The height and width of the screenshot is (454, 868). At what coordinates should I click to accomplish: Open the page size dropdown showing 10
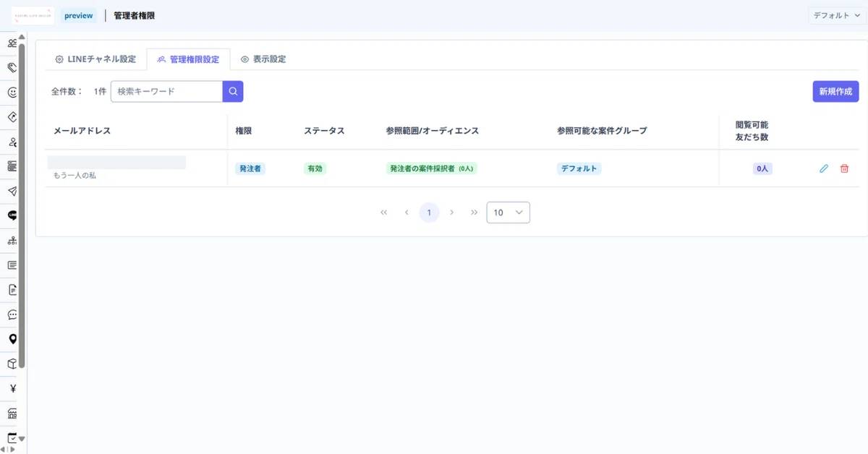pos(509,213)
